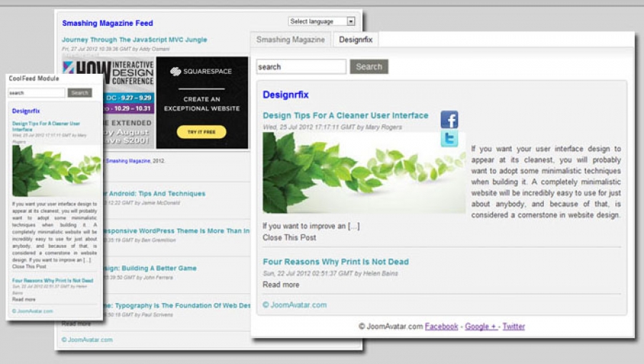The height and width of the screenshot is (364, 644).
Task: Open © JoomAvatar.com link inside Designrfix box
Action: 295,305
